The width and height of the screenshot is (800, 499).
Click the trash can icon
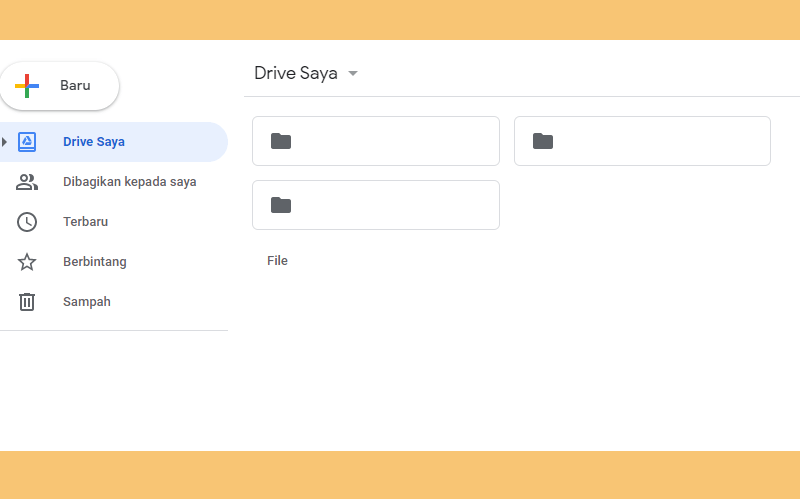[27, 302]
